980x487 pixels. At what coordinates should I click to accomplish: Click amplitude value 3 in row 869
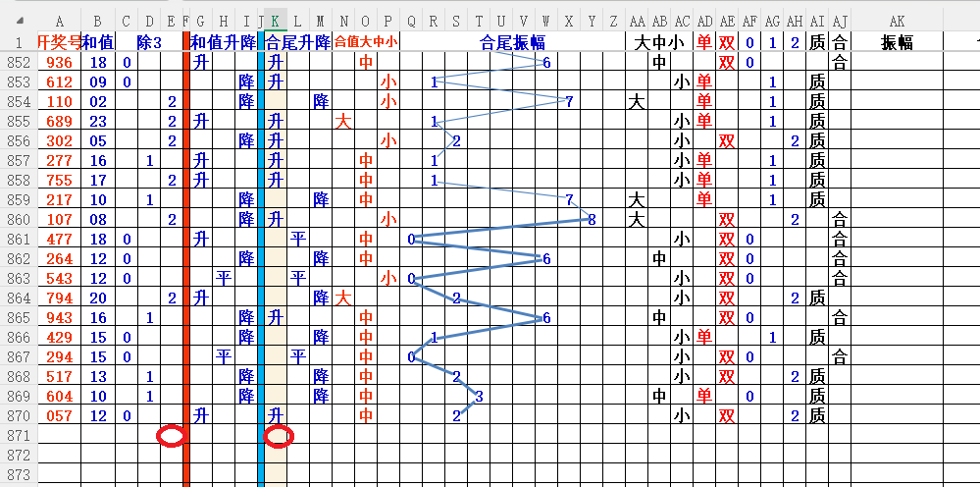point(479,397)
